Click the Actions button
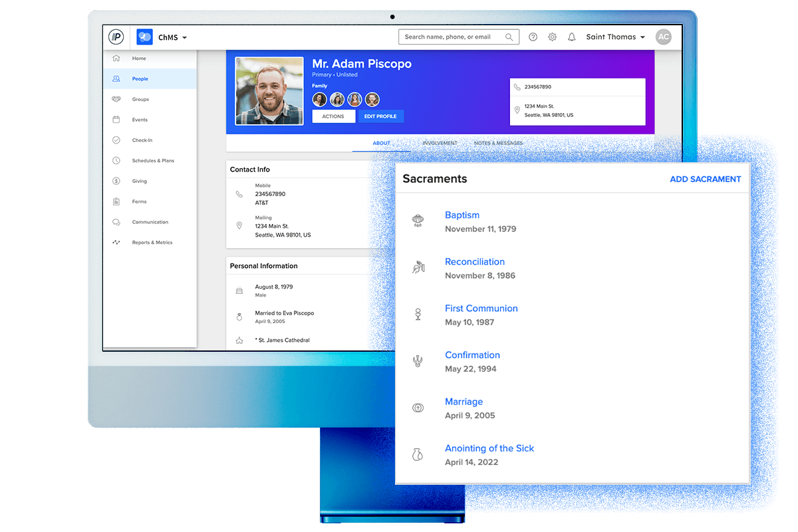Image resolution: width=798 pixels, height=532 pixels. pos(333,116)
